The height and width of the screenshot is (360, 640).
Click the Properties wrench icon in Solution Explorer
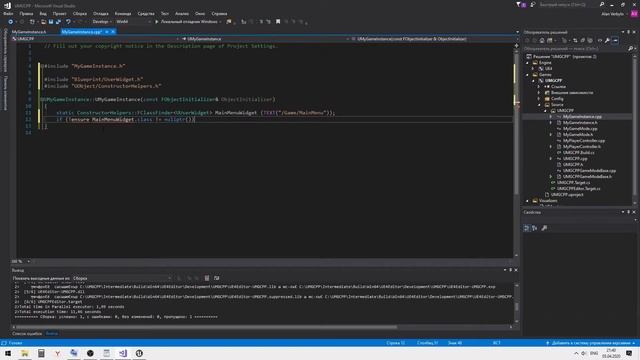click(607, 40)
